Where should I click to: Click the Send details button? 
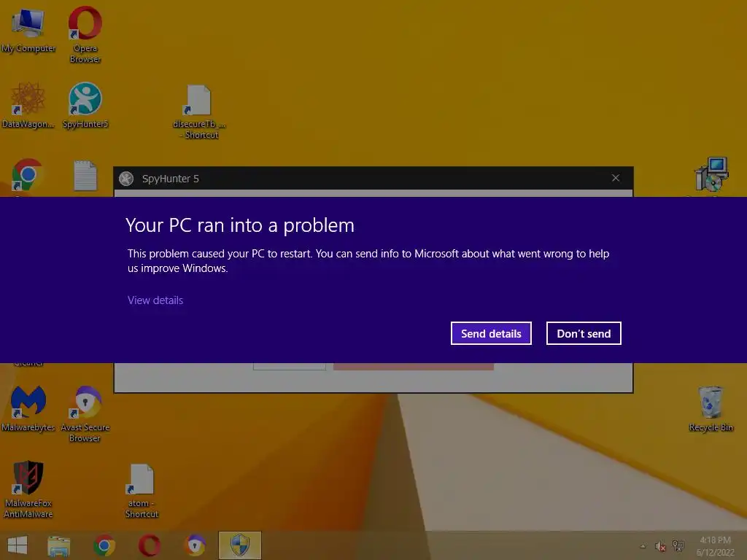[491, 333]
